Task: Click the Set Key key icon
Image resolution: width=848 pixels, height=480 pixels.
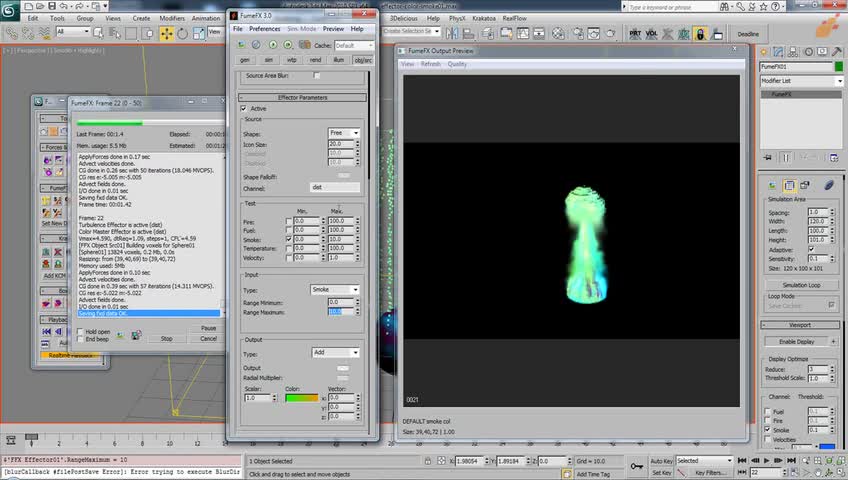Action: [x=637, y=466]
